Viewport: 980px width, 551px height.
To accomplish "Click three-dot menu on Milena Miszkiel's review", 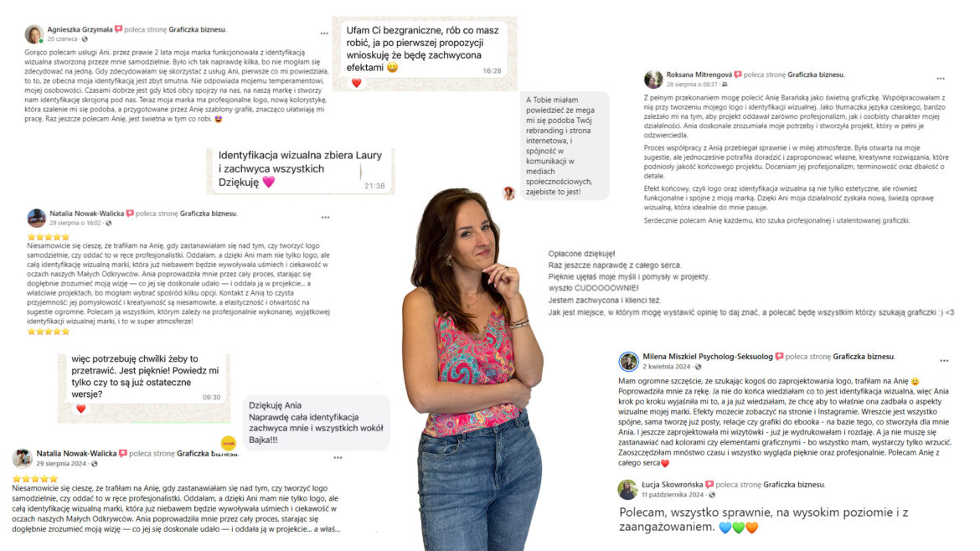I will pos(944,361).
